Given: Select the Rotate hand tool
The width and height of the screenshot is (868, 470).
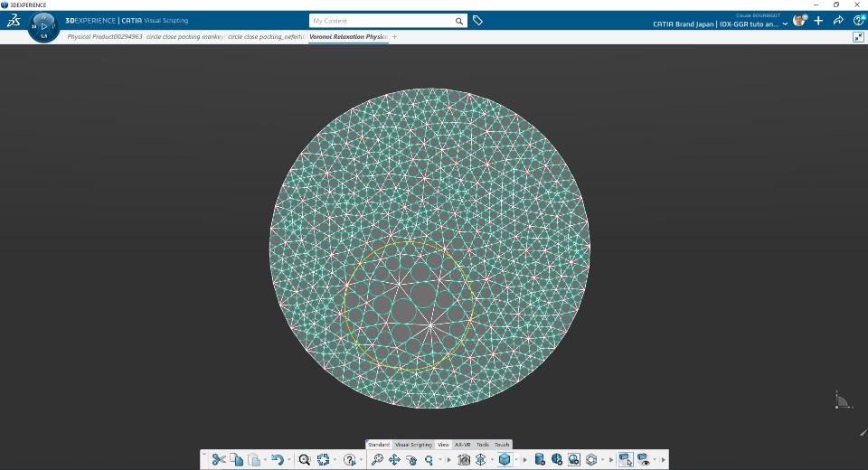Looking at the screenshot, I should tap(411, 459).
